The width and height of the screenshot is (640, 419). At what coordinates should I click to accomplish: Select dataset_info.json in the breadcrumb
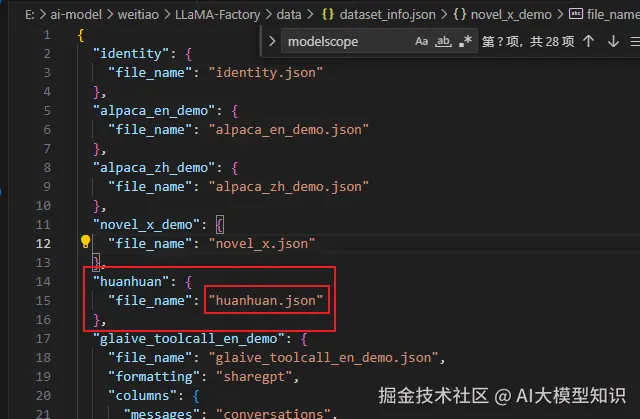tap(387, 15)
